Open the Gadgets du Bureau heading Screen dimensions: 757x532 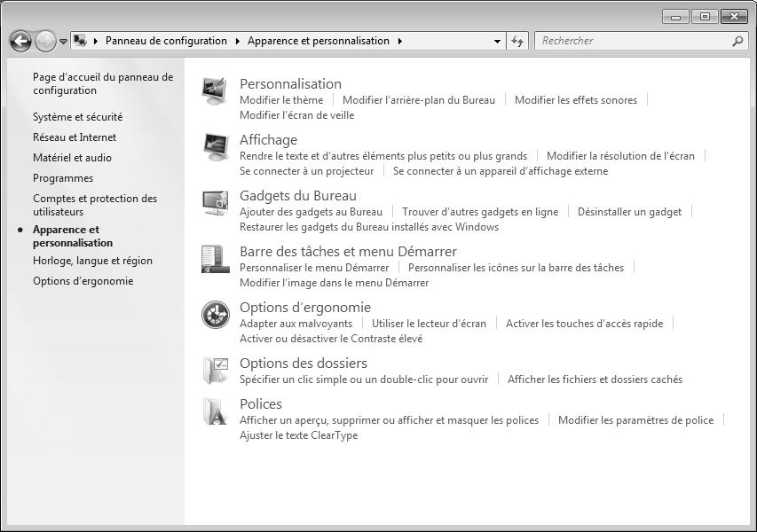pos(298,195)
